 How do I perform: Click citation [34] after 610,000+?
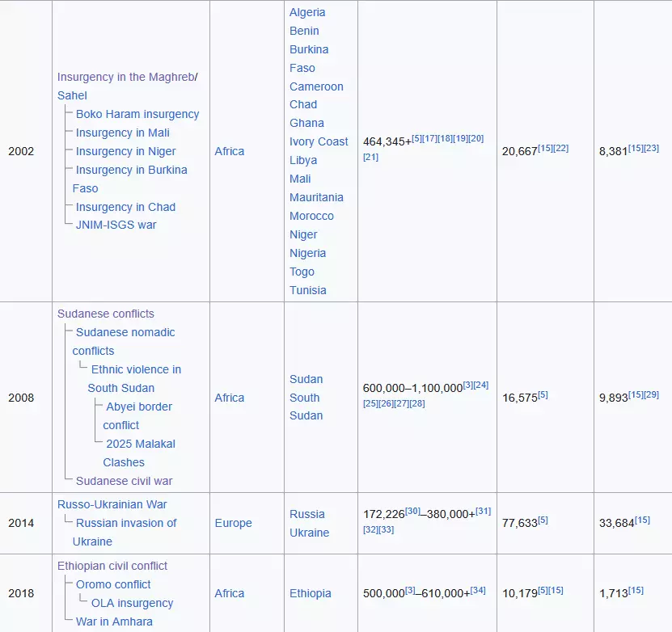pyautogui.click(x=478, y=591)
